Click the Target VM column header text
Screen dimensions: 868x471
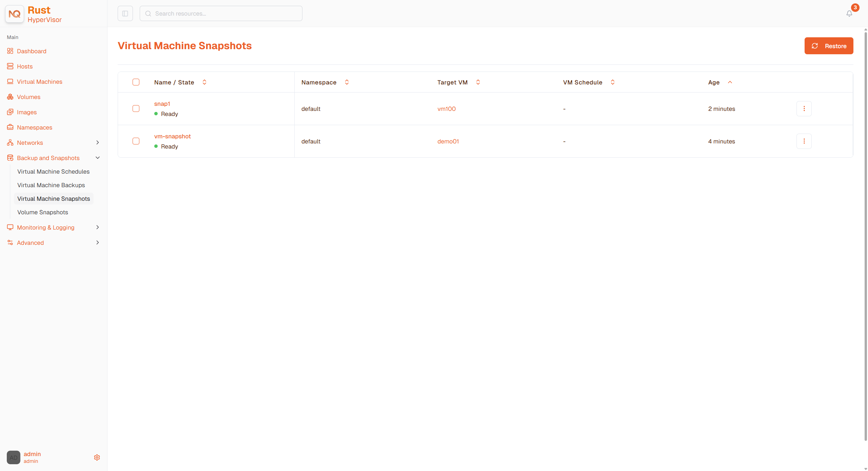click(452, 82)
